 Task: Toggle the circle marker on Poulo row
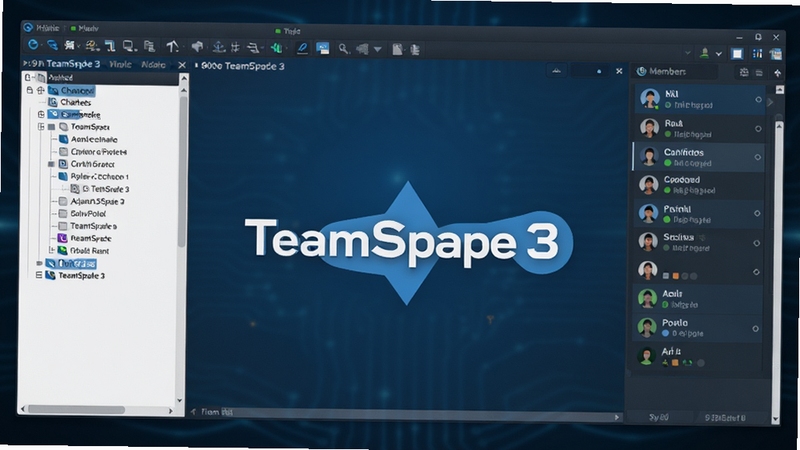[x=756, y=329]
